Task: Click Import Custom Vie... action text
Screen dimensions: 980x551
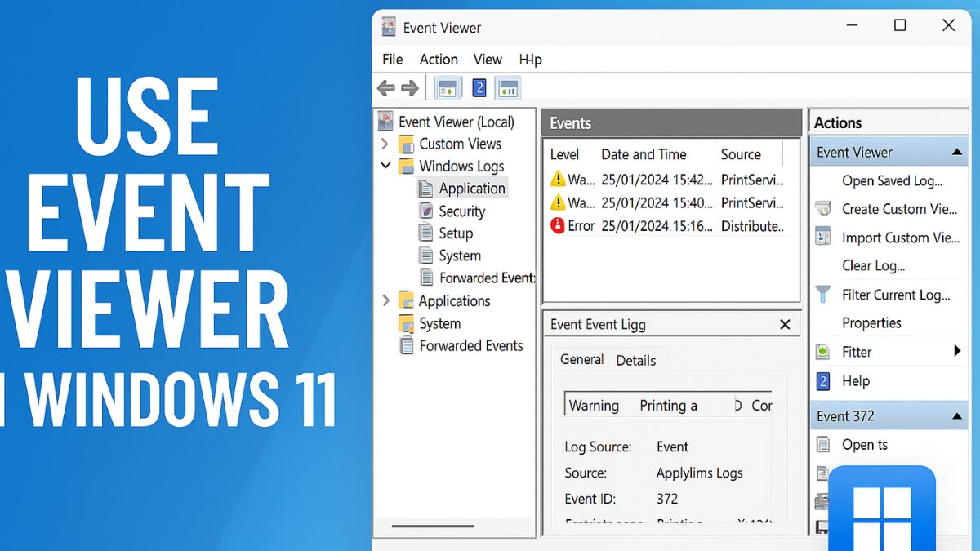Action: tap(901, 238)
